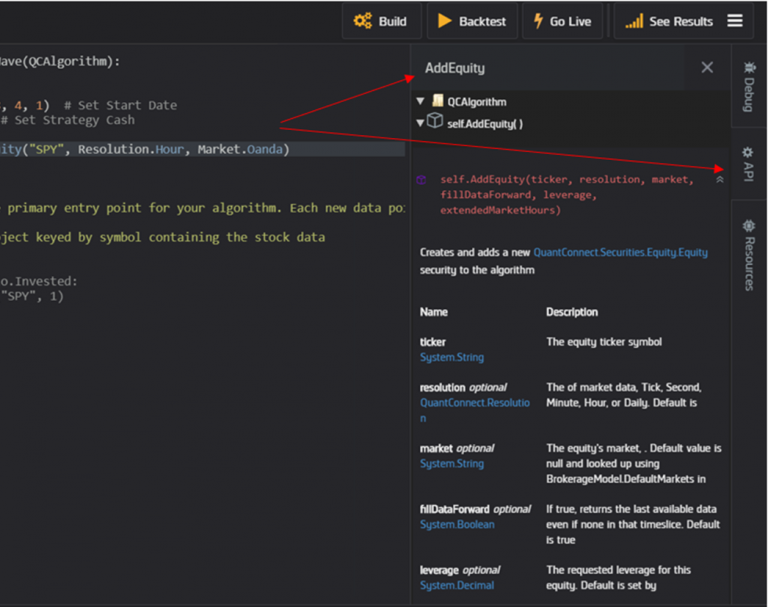The width and height of the screenshot is (768, 607).
Task: Collapse the QCAlgorithm tree node
Action: [x=421, y=102]
